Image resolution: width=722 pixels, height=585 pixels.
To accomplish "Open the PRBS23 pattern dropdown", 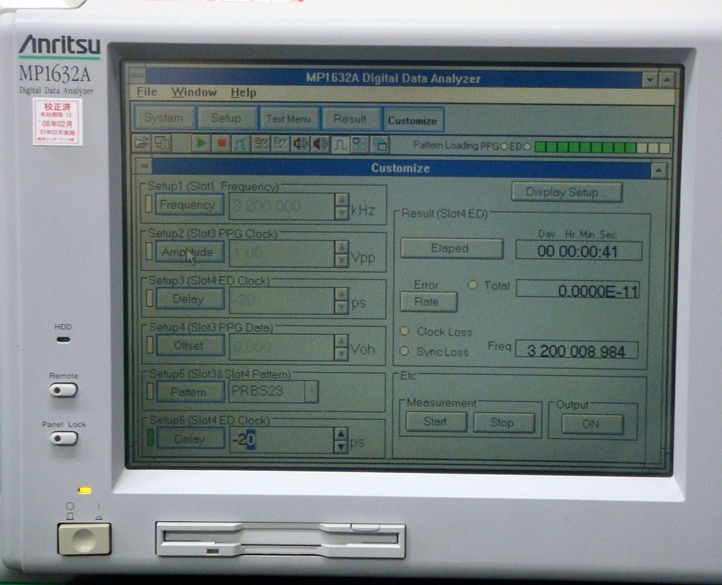I will 312,392.
